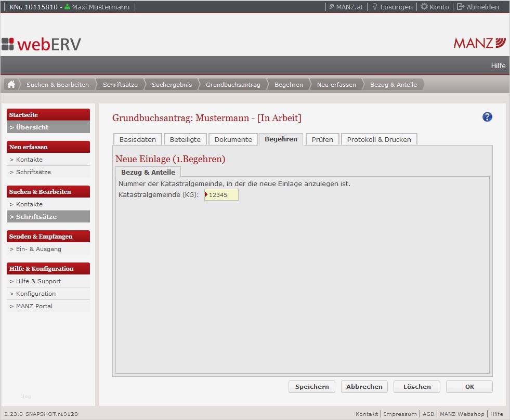
Task: Open Startseite sidebar header
Action: [x=48, y=114]
